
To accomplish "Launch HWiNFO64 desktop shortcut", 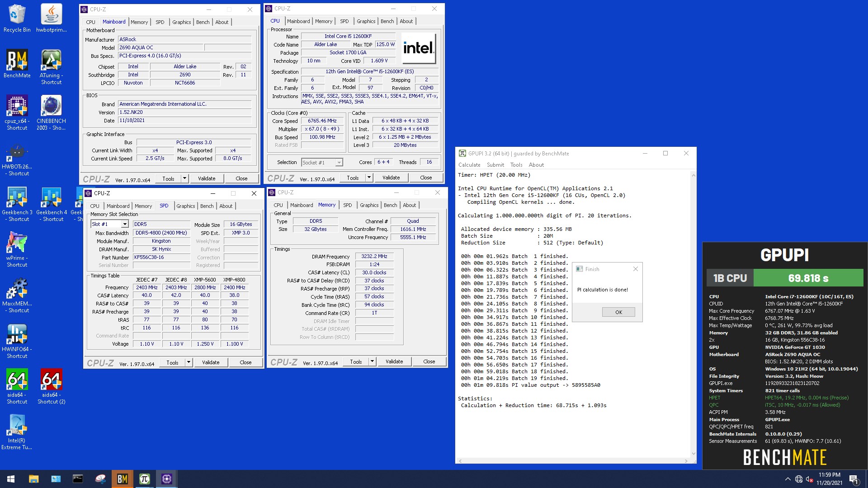I will pyautogui.click(x=17, y=341).
